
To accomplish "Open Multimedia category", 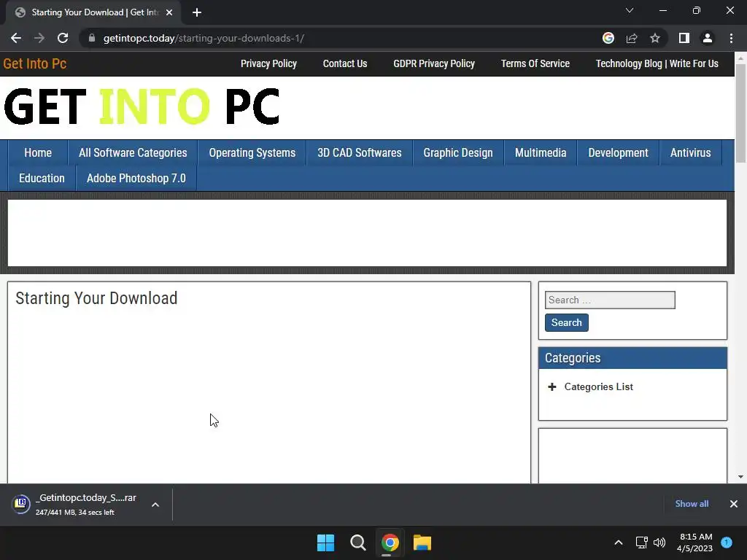I will coord(541,153).
